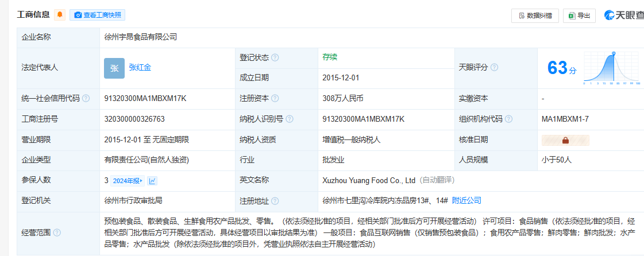Click the 经营范围 description paragraph
The width and height of the screenshot is (644, 256).
click(x=370, y=232)
